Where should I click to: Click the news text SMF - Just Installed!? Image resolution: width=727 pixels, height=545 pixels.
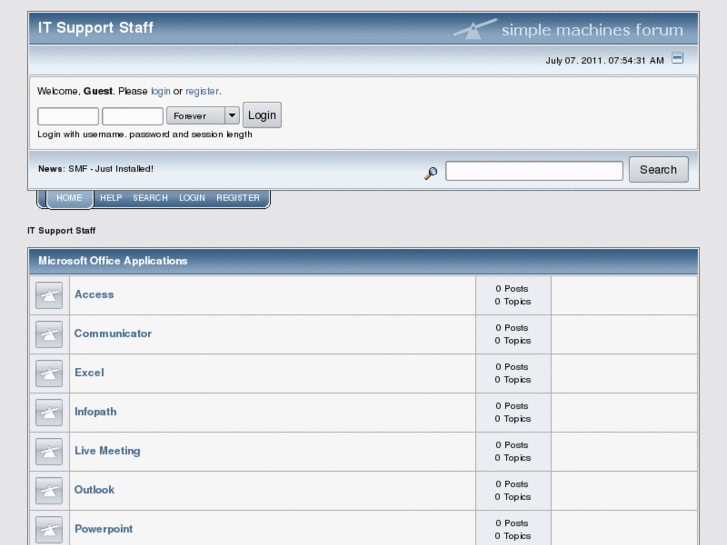111,169
